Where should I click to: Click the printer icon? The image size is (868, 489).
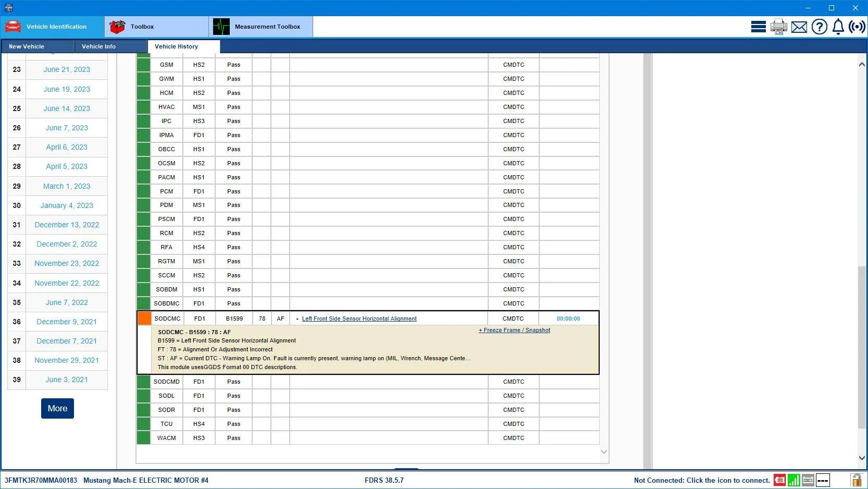pyautogui.click(x=779, y=27)
